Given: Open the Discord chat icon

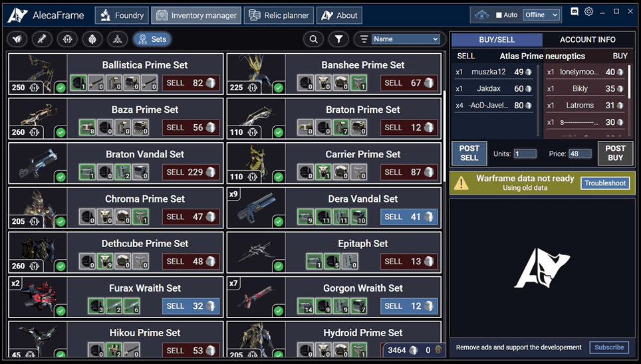Looking at the screenshot, I should pyautogui.click(x=575, y=11).
